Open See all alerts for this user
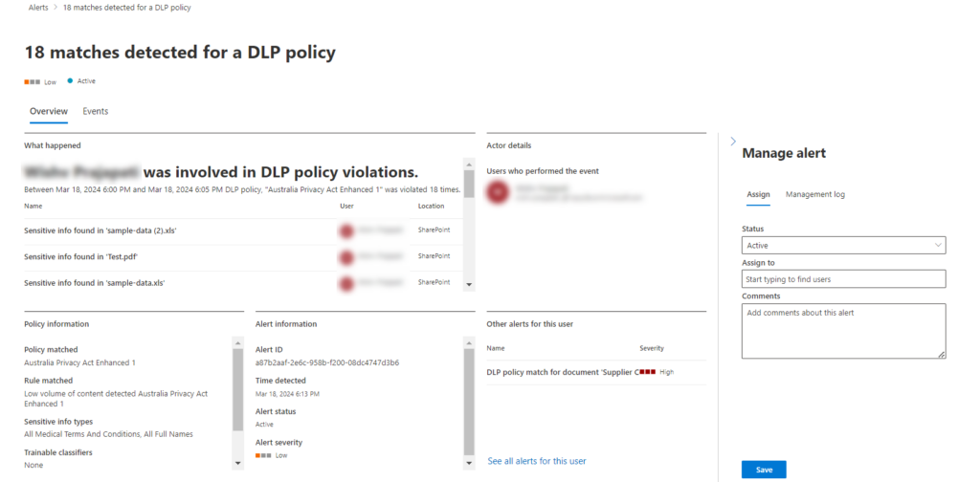The width and height of the screenshot is (980, 482). pos(536,461)
